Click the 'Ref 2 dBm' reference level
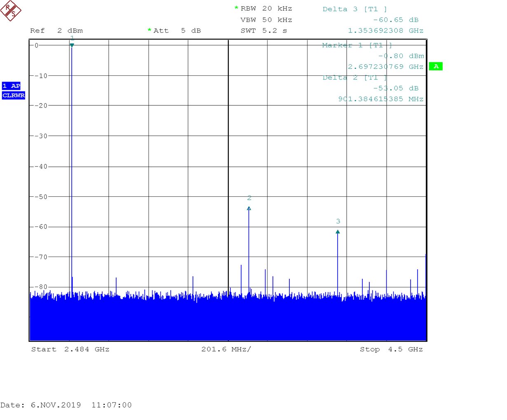 pos(56,31)
